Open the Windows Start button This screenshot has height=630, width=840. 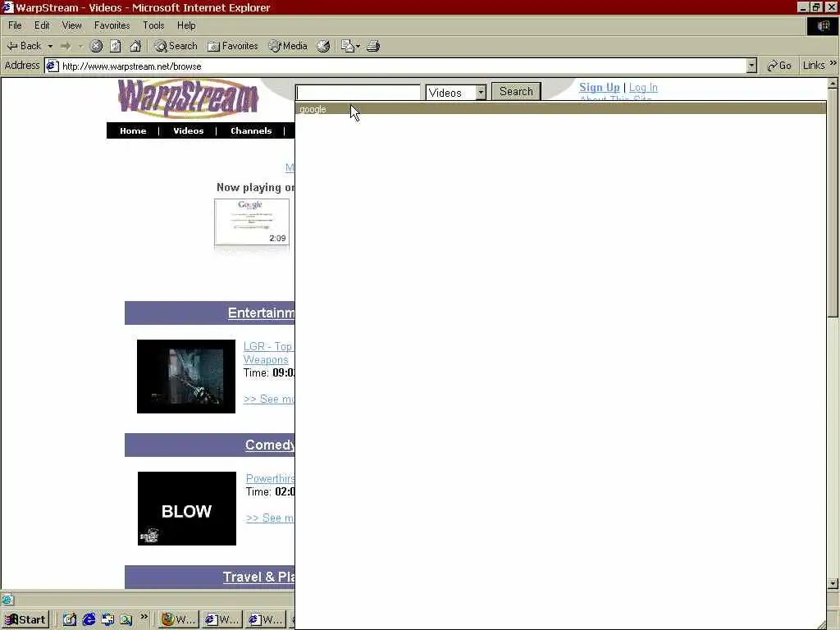[x=25, y=620]
